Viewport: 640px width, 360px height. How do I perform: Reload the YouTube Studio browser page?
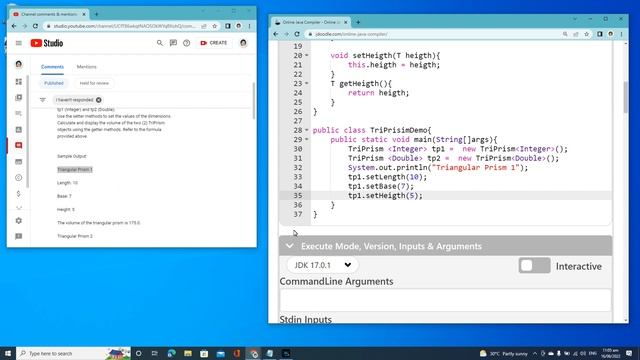pyautogui.click(x=36, y=26)
